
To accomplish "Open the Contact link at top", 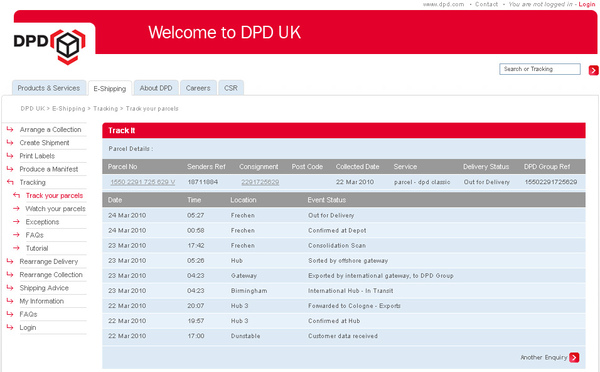I will [486, 4].
